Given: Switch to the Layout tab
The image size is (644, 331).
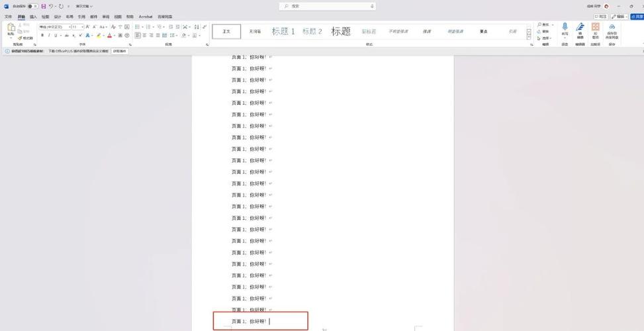Looking at the screenshot, I should coord(69,17).
